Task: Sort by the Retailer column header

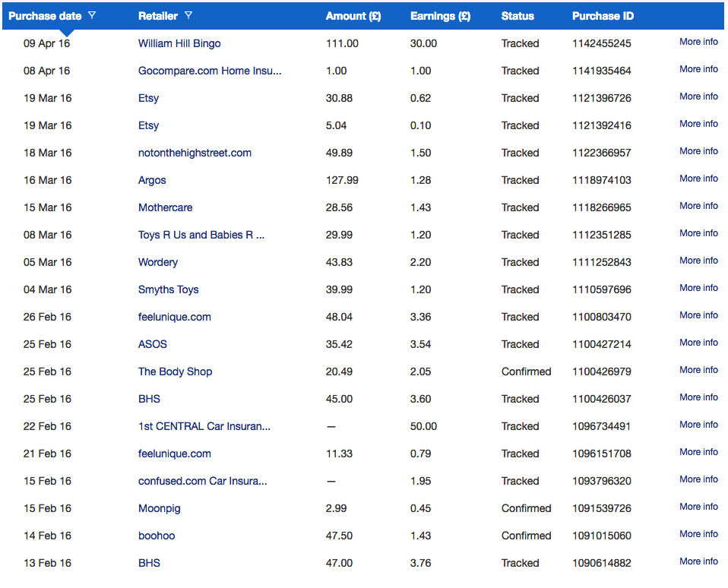Action: 158,16
